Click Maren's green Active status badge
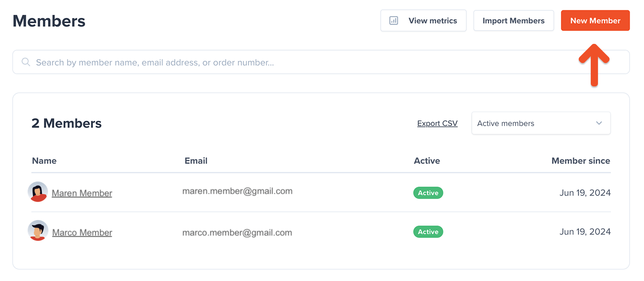Image resolution: width=644 pixels, height=281 pixels. pyautogui.click(x=428, y=193)
